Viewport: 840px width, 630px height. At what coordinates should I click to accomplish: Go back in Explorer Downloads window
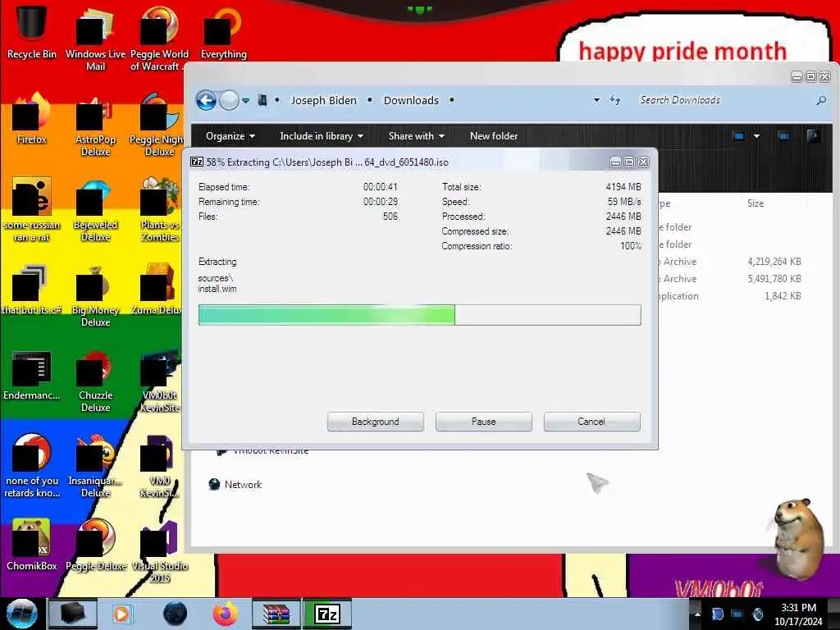point(206,100)
